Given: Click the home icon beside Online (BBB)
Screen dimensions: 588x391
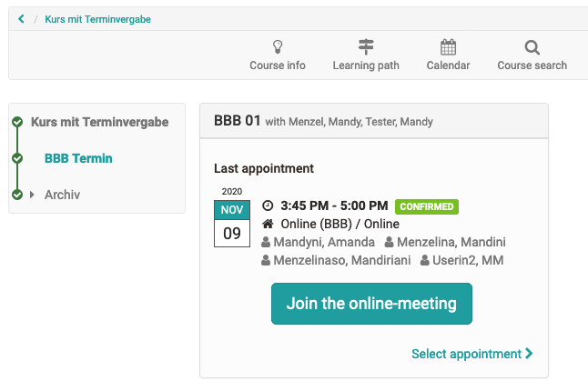Looking at the screenshot, I should coord(268,225).
